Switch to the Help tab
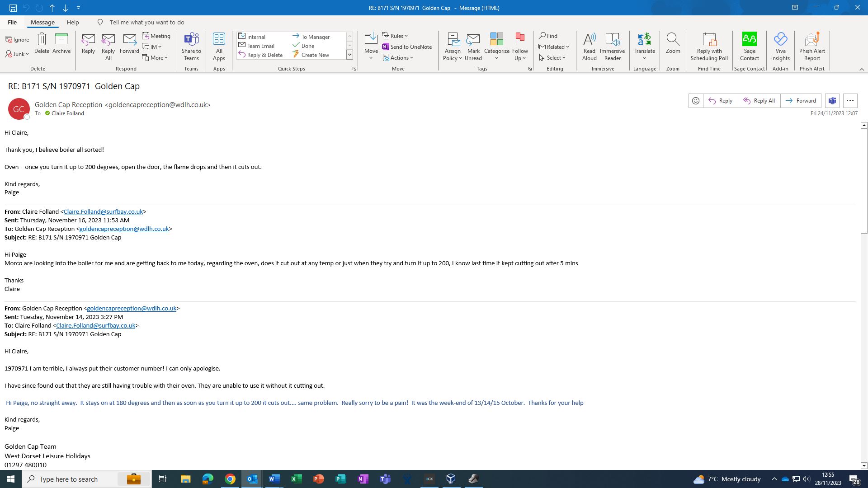Viewport: 868px width, 488px height. click(x=73, y=22)
